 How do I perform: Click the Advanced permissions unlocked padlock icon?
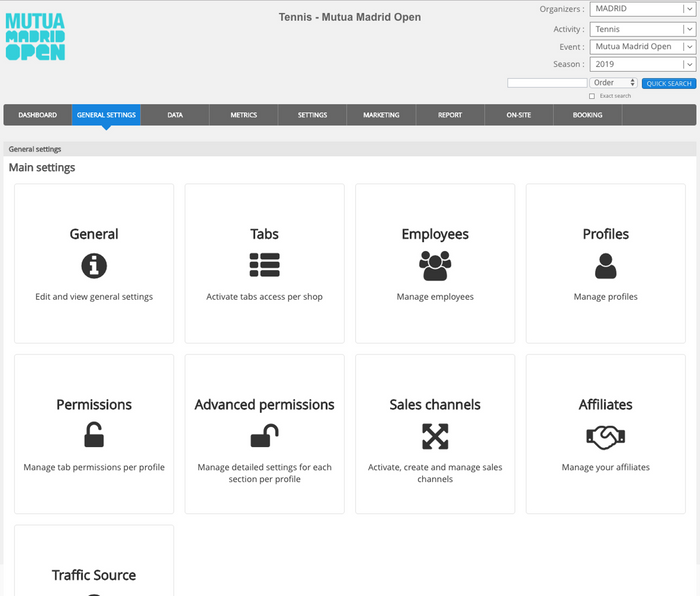click(x=264, y=435)
